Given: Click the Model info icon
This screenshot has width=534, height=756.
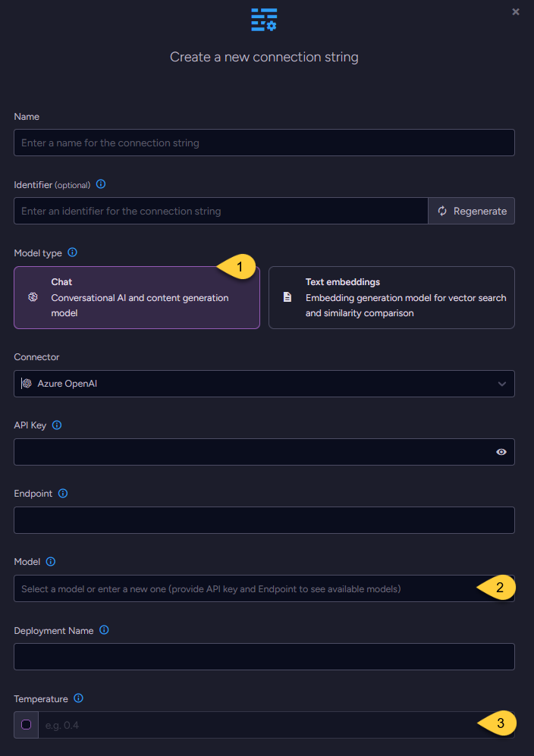Looking at the screenshot, I should click(x=49, y=562).
